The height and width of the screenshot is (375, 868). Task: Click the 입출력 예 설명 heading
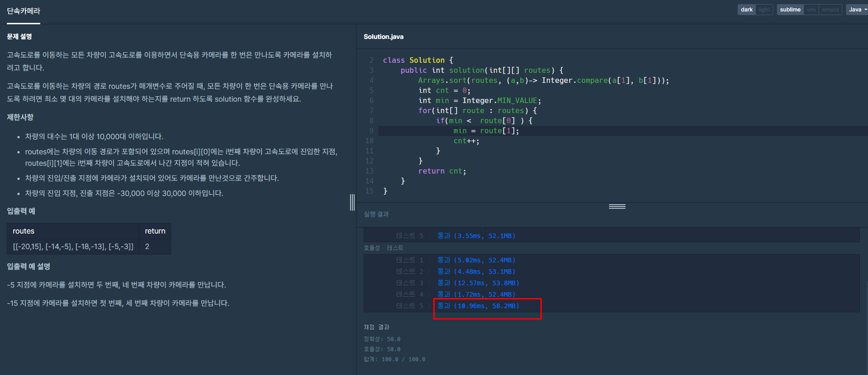28,266
